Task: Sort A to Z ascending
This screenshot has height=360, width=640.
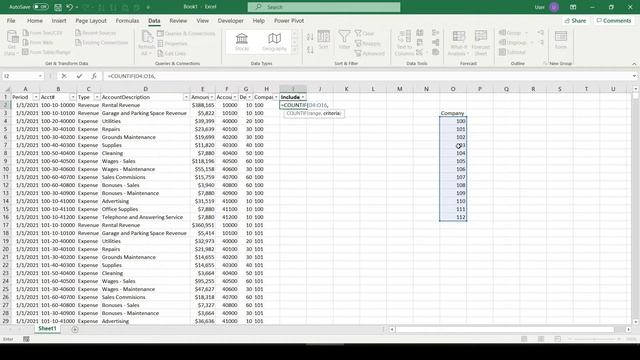Action: coord(310,37)
